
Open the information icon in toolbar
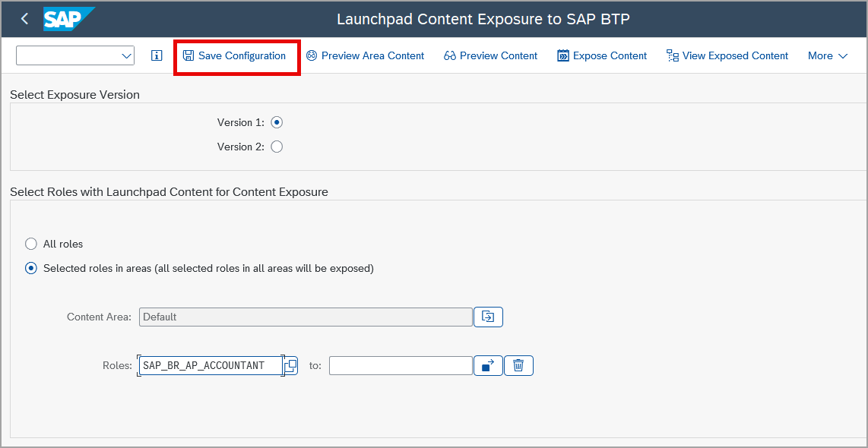coord(157,56)
